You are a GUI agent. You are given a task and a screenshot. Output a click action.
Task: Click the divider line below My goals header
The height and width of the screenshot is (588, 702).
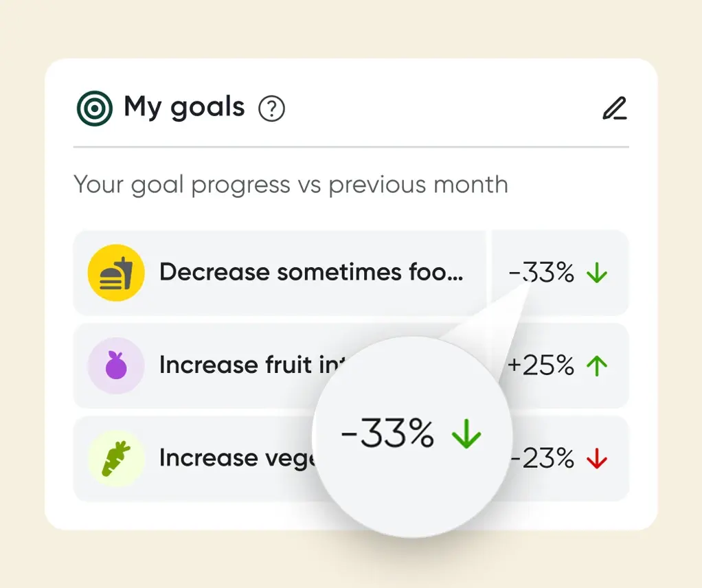click(350, 147)
